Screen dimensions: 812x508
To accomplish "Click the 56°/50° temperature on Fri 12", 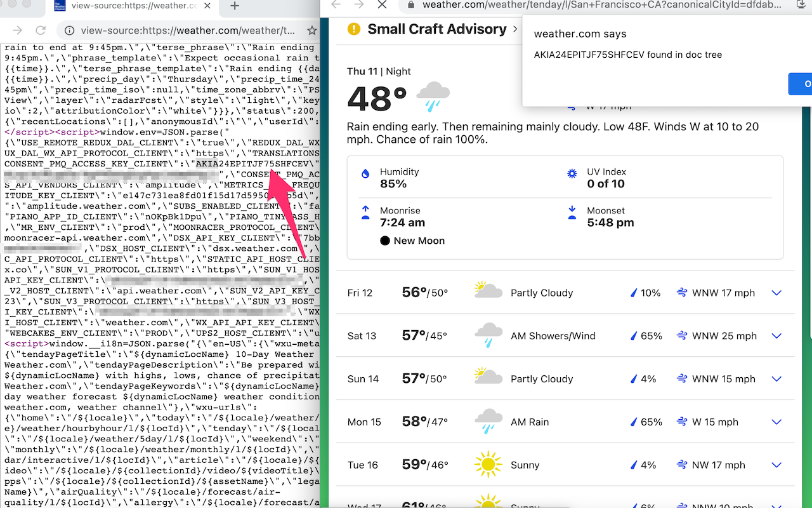I will pyautogui.click(x=425, y=292).
